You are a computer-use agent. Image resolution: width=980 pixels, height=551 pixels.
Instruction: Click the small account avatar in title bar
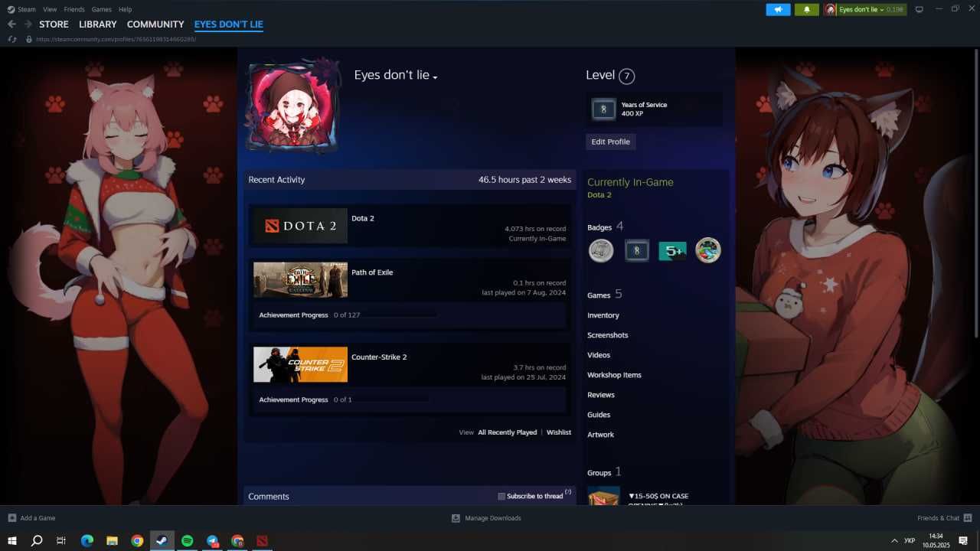830,9
